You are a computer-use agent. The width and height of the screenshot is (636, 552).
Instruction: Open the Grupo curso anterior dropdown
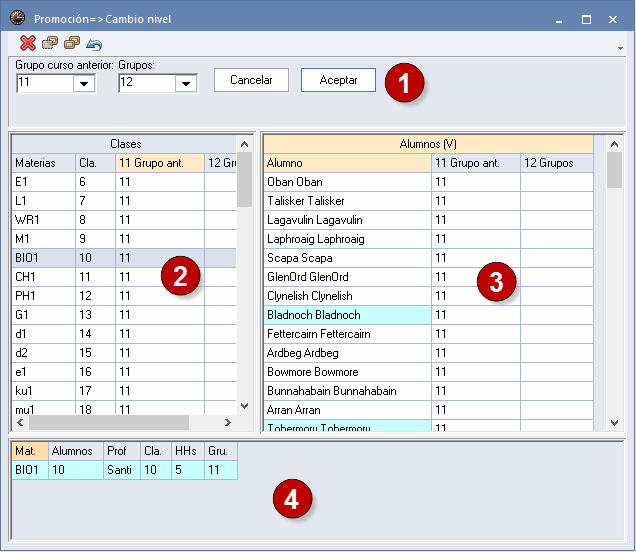pyautogui.click(x=84, y=84)
